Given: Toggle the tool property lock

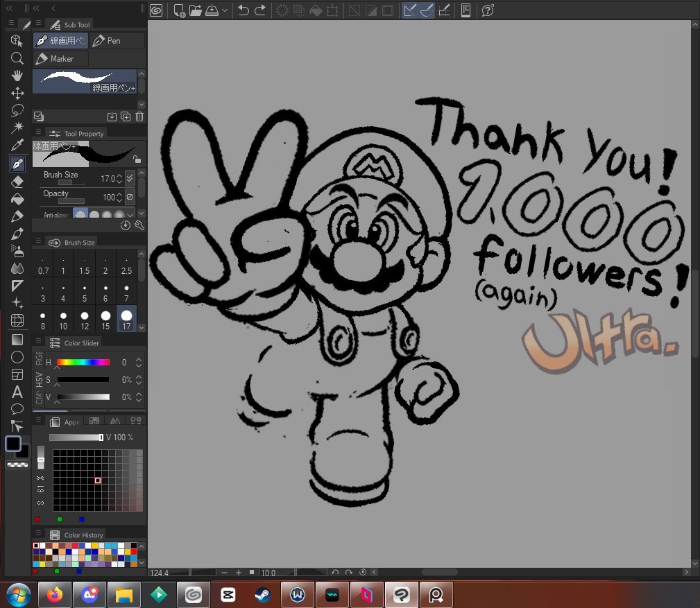Looking at the screenshot, I should click(x=137, y=158).
